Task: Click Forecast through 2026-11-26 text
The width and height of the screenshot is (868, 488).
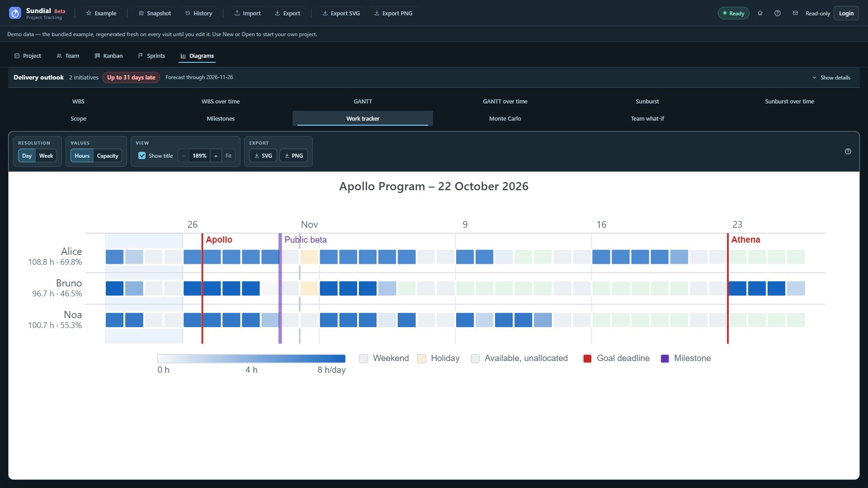Action: 199,77
